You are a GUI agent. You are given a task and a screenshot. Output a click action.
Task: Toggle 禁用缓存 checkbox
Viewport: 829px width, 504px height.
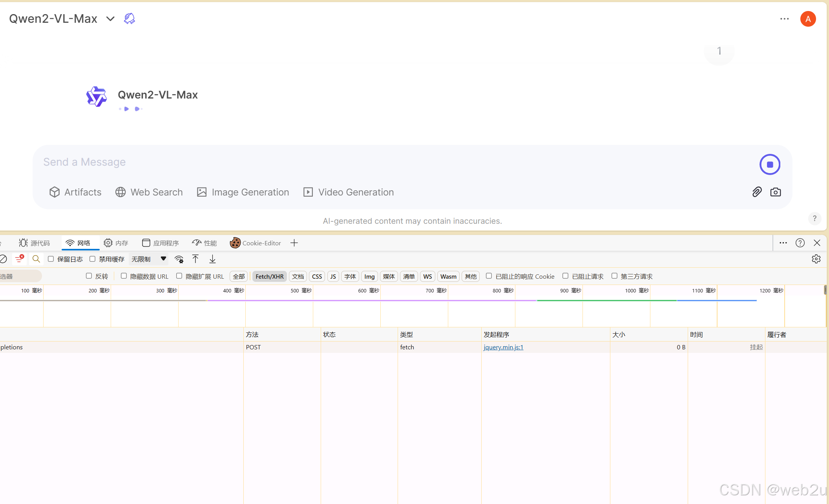pyautogui.click(x=92, y=259)
